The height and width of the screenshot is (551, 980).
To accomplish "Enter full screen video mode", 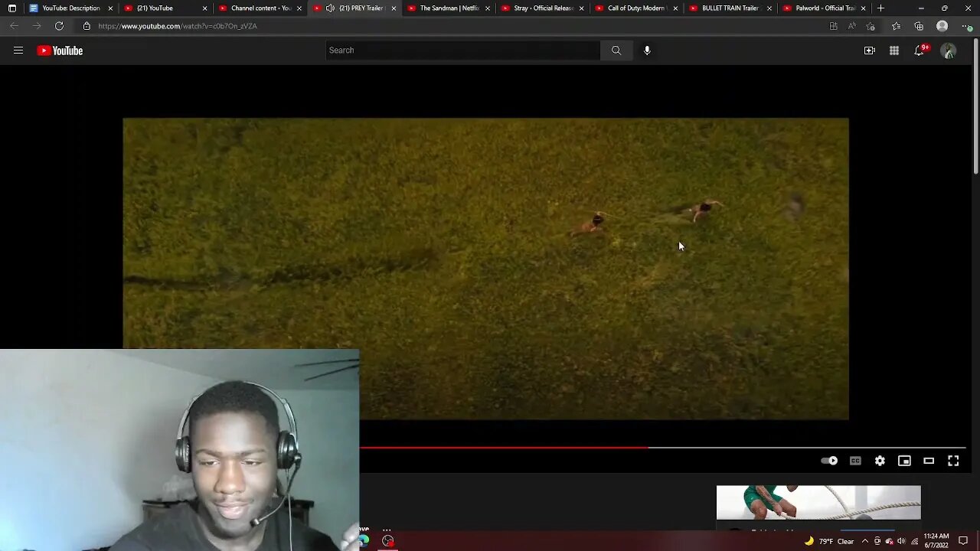I will click(x=953, y=461).
